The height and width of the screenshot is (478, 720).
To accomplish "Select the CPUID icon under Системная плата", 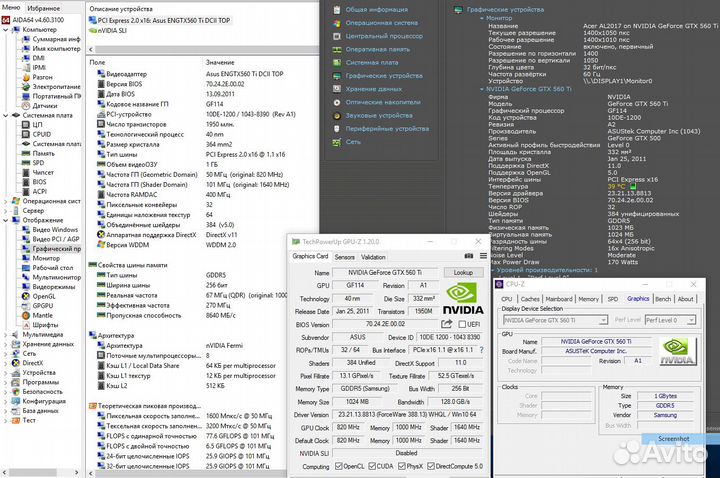I will [x=26, y=134].
